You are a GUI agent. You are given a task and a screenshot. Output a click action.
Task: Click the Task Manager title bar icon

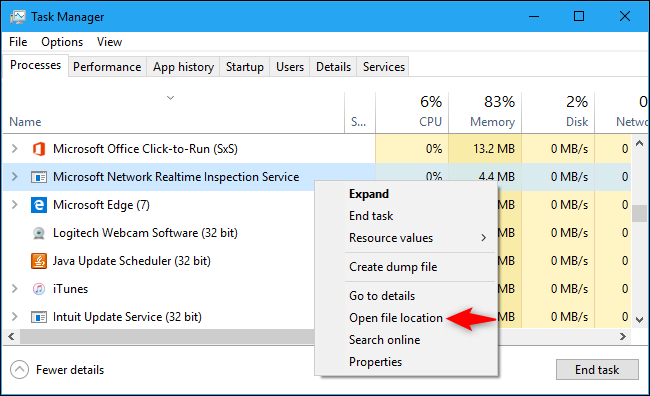(x=17, y=17)
